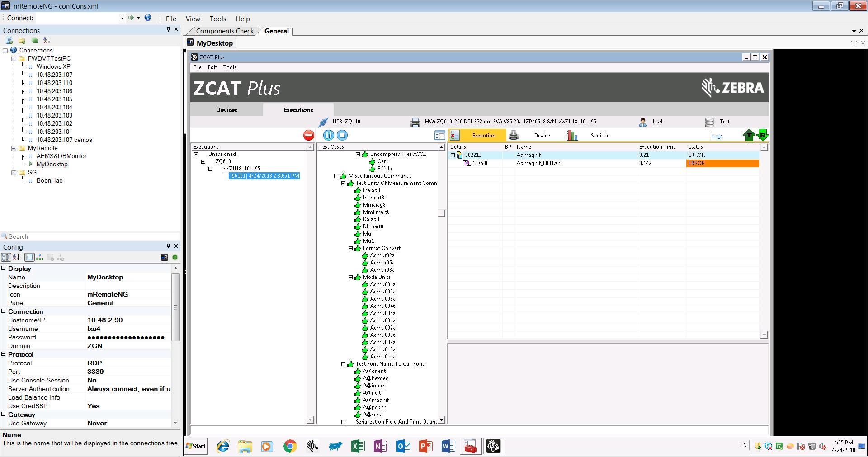
Task: Toggle Inheritance view in Config toolbar
Action: (x=40, y=257)
